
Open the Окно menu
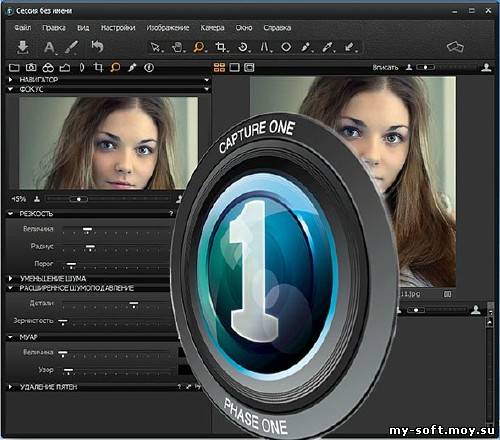click(x=244, y=28)
